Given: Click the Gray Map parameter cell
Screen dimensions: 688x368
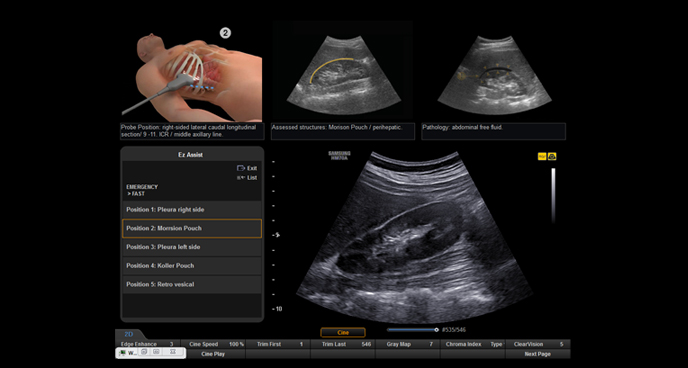Looking at the screenshot, I should (x=408, y=344).
